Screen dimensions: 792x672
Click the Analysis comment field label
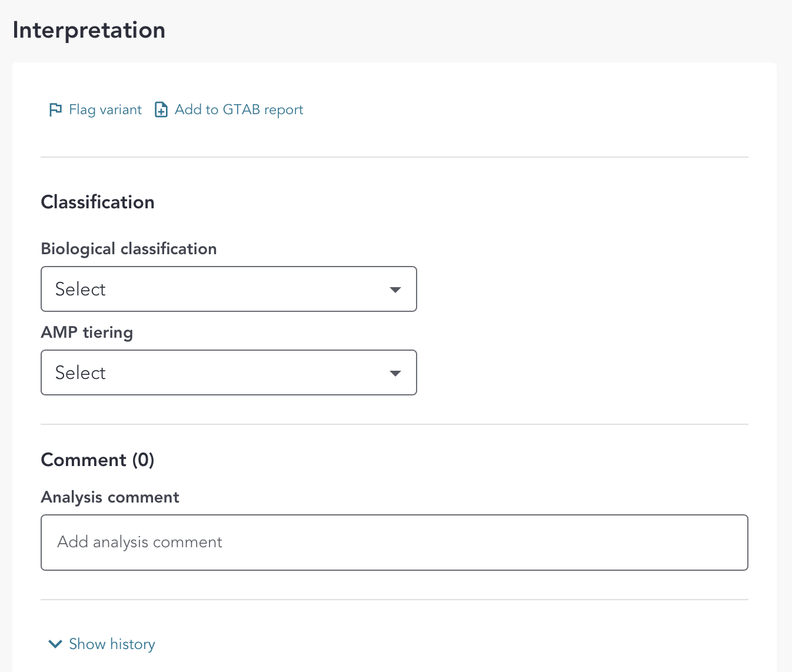click(110, 497)
